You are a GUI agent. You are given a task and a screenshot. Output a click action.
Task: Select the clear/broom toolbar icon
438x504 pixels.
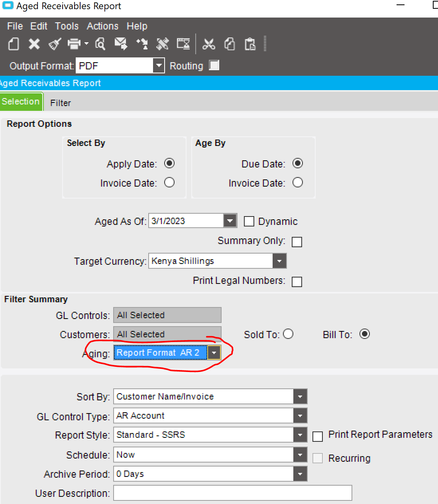pos(54,44)
